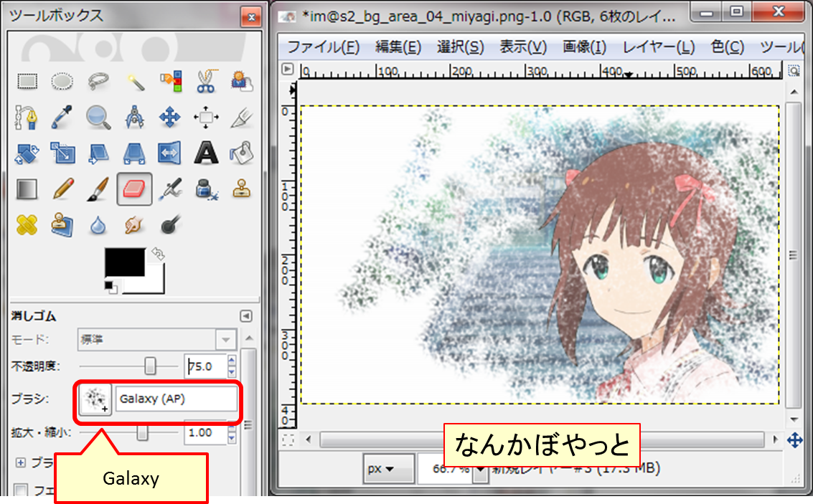Pick the Pencil tool

tap(62, 189)
